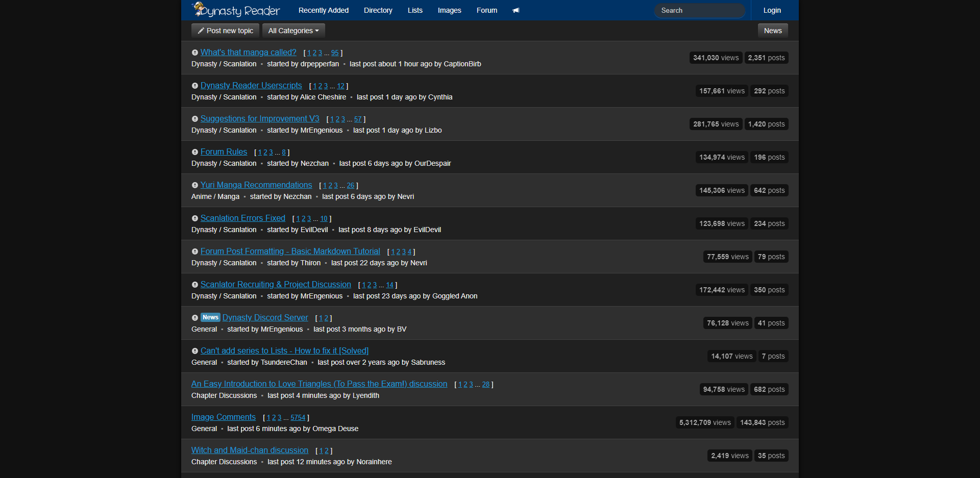The image size is (980, 478).
Task: Click the 341,030 views badge
Action: (716, 58)
